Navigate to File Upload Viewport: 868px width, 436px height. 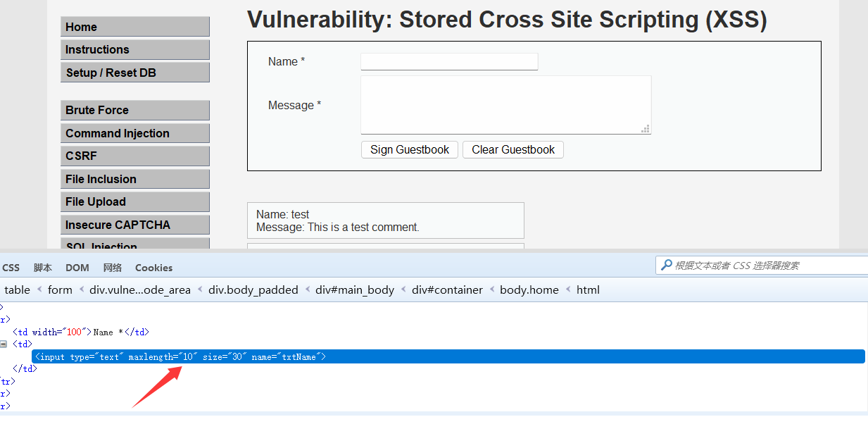pyautogui.click(x=135, y=201)
